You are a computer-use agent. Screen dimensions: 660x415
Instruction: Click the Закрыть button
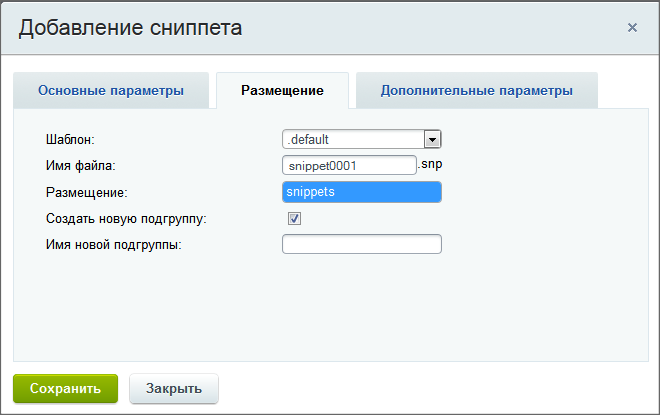tap(174, 388)
